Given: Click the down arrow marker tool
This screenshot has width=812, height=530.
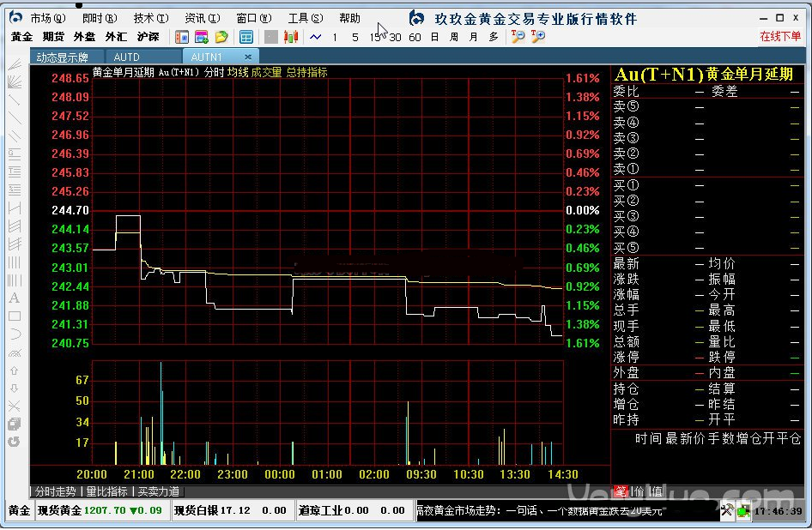Looking at the screenshot, I should point(14,388).
